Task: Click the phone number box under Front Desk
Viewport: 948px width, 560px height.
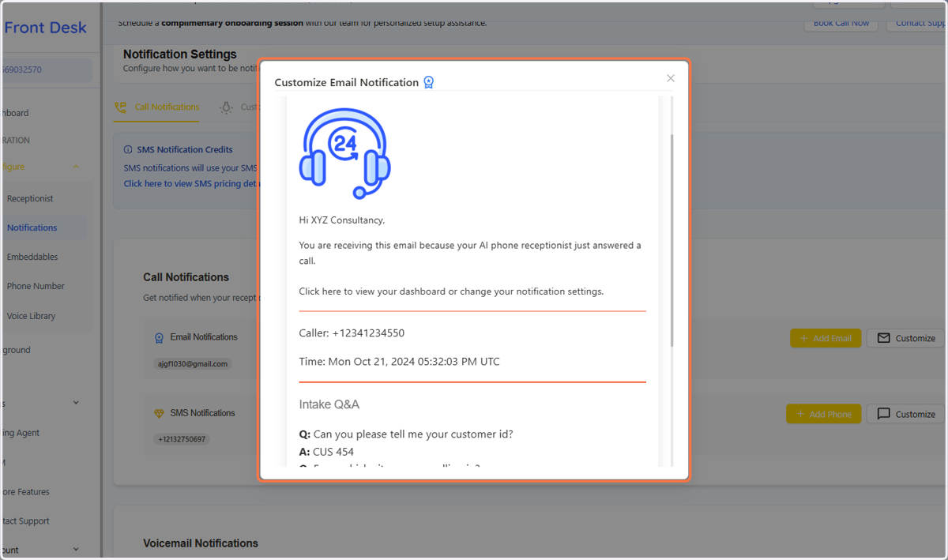Action: tap(46, 70)
